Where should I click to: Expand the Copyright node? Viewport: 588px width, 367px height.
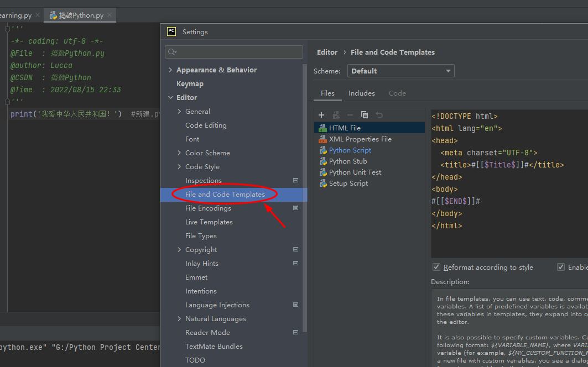pos(179,249)
